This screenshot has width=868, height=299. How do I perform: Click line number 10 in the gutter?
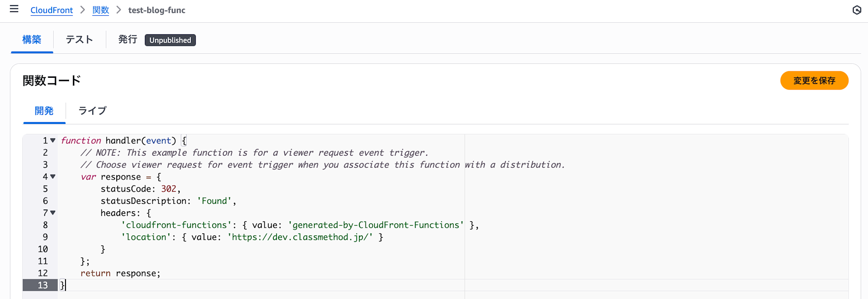point(43,249)
